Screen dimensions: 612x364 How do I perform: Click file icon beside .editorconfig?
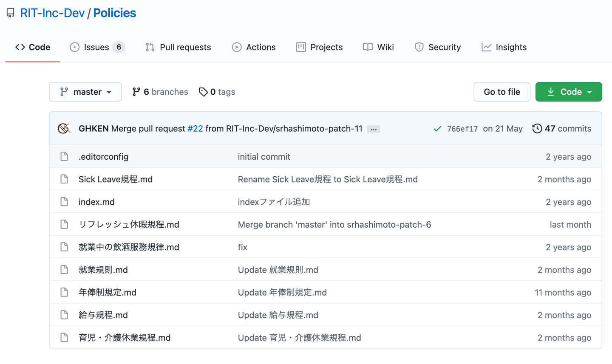[64, 156]
